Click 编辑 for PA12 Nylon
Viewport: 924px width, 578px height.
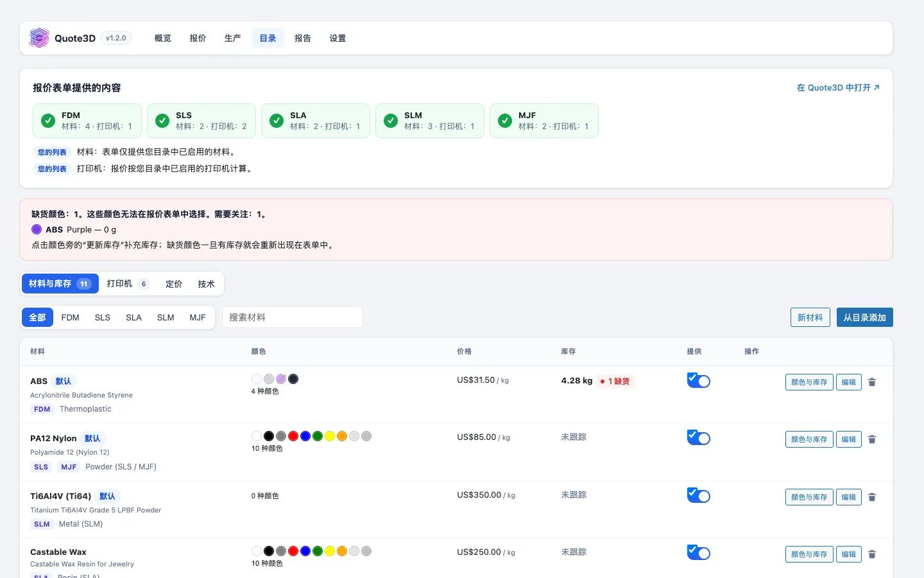[849, 439]
